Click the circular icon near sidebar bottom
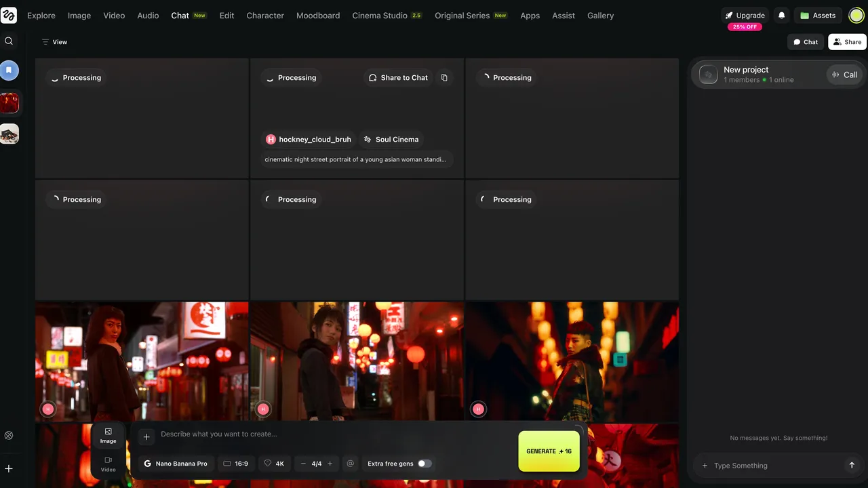This screenshot has width=868, height=488. point(9,436)
